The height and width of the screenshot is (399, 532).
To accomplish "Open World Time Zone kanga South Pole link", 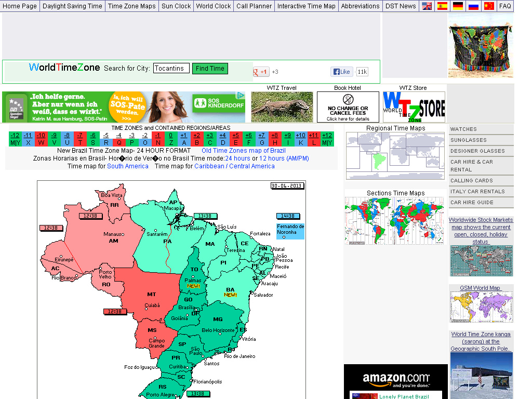I will [481, 341].
